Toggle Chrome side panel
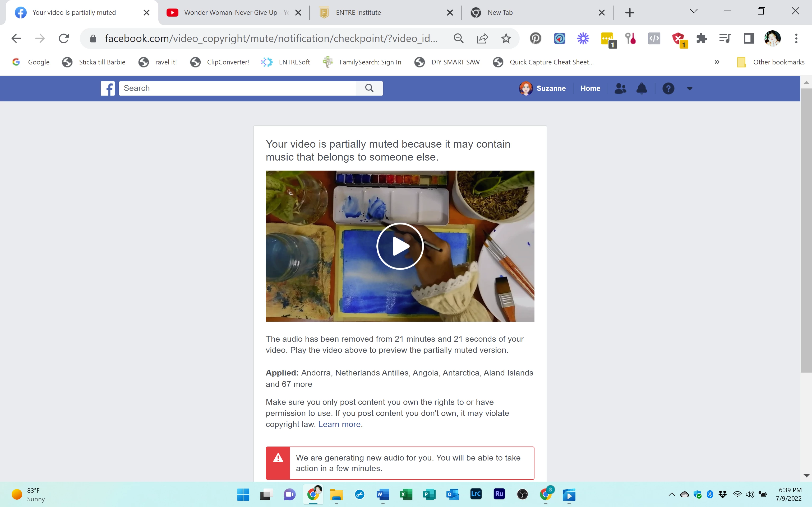812x507 pixels. tap(749, 39)
